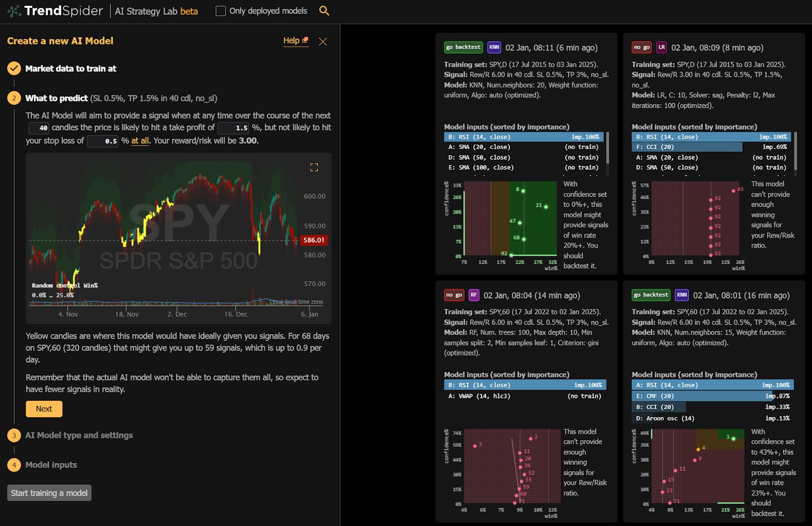Toggle the no go status on the 08:09 model
This screenshot has height=526, width=812.
click(641, 47)
